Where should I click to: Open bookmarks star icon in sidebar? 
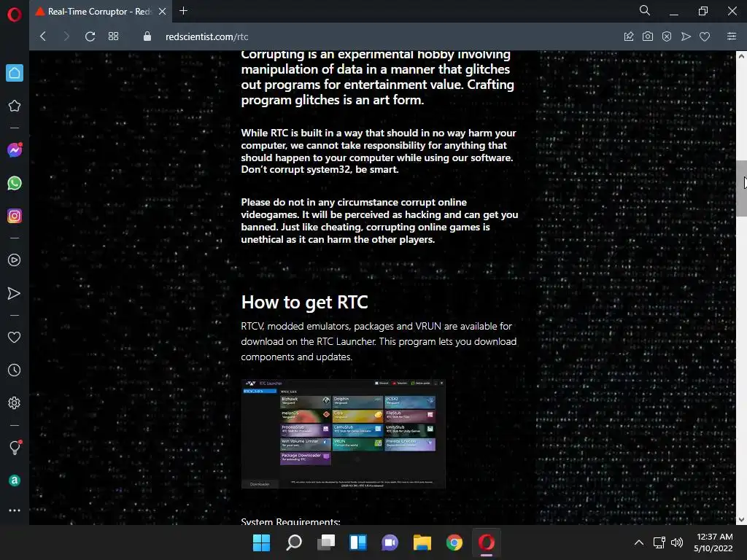[x=15, y=106]
